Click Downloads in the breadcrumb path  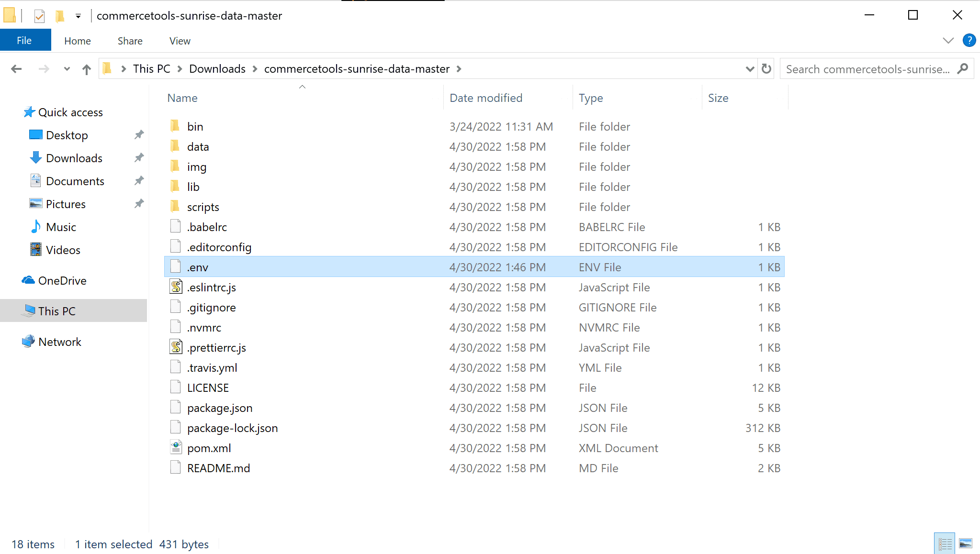click(217, 69)
